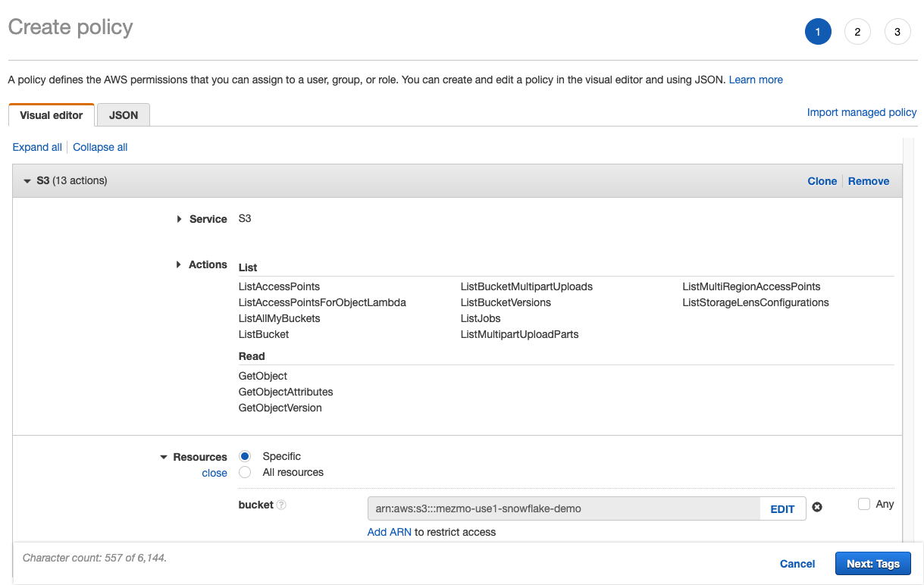Click the close link under Resources
The width and height of the screenshot is (924, 585).
215,473
